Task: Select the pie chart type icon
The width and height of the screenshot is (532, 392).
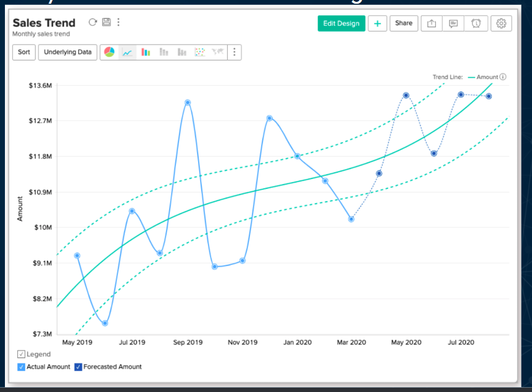Action: pyautogui.click(x=109, y=52)
